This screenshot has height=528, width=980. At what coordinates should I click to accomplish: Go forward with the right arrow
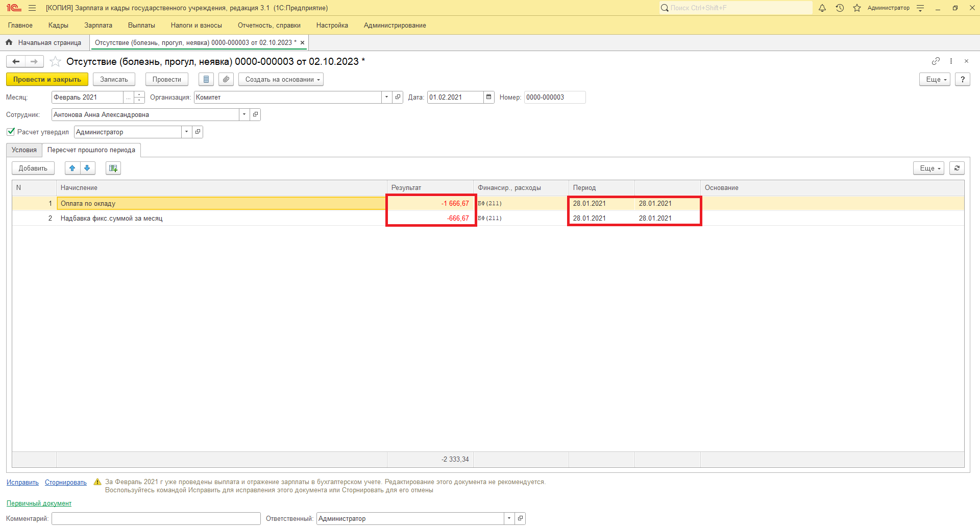point(34,62)
